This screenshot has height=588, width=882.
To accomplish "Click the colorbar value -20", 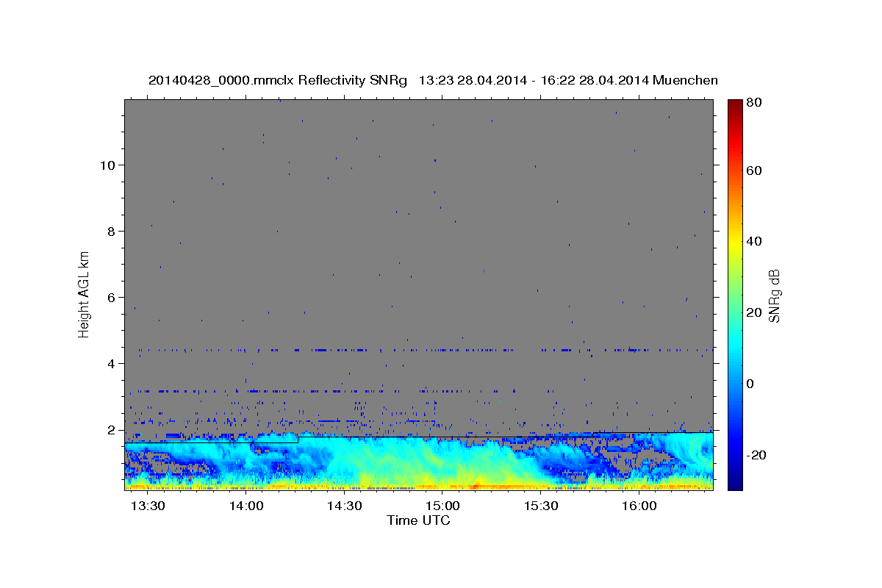I will pyautogui.click(x=756, y=456).
